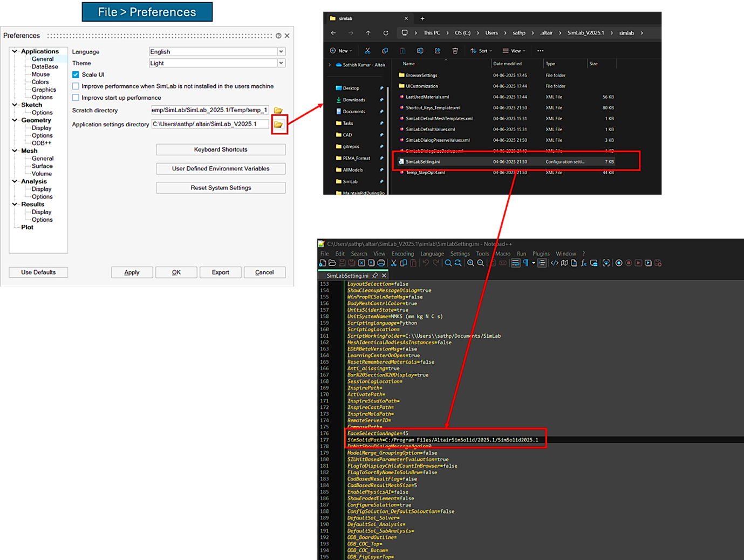This screenshot has width=744, height=560.
Task: Open the Language dropdown set to English
Action: click(281, 52)
